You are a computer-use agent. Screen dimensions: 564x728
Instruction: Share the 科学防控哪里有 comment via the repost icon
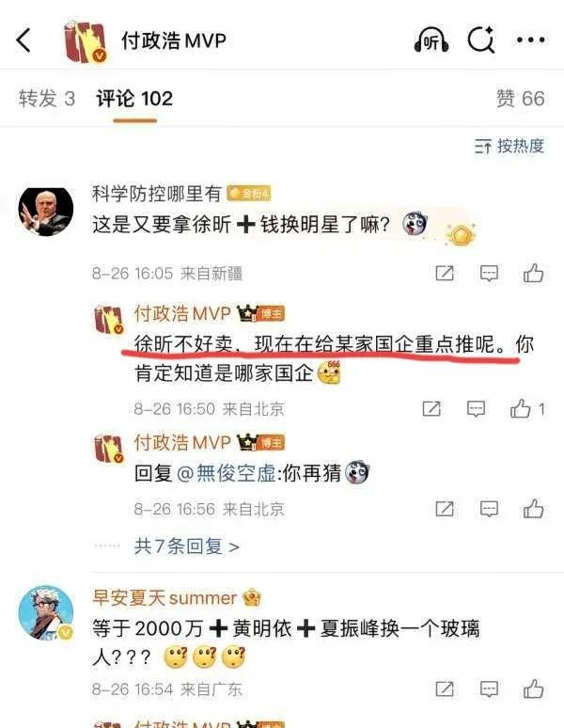pyautogui.click(x=445, y=273)
